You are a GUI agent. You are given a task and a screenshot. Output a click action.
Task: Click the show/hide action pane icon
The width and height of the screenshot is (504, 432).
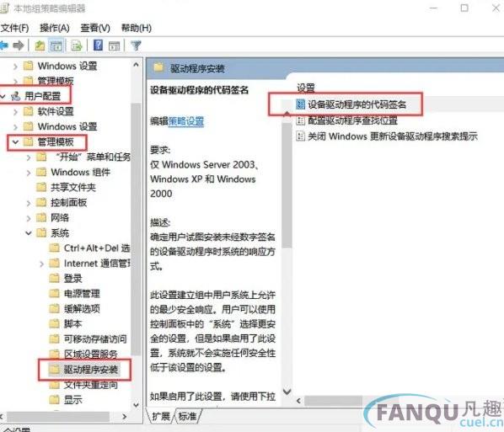pos(114,45)
